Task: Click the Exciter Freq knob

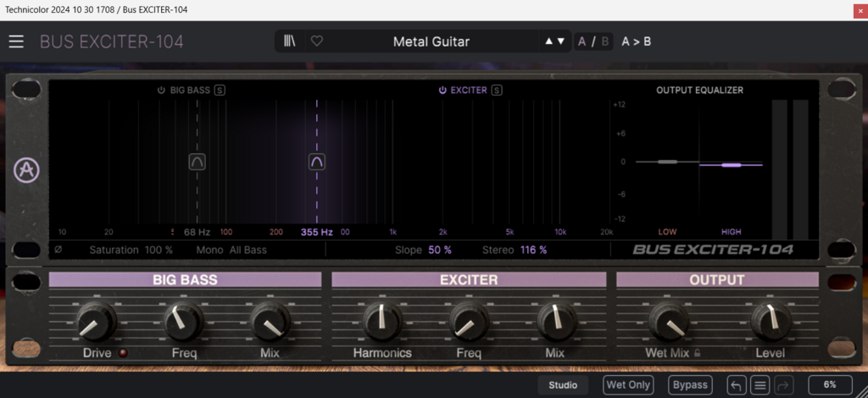Action: 469,321
